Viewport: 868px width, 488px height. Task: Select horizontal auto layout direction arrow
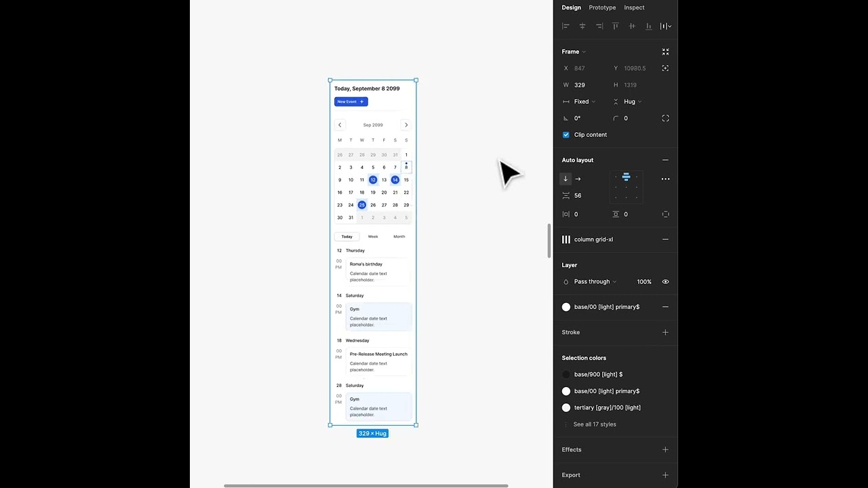(x=578, y=179)
